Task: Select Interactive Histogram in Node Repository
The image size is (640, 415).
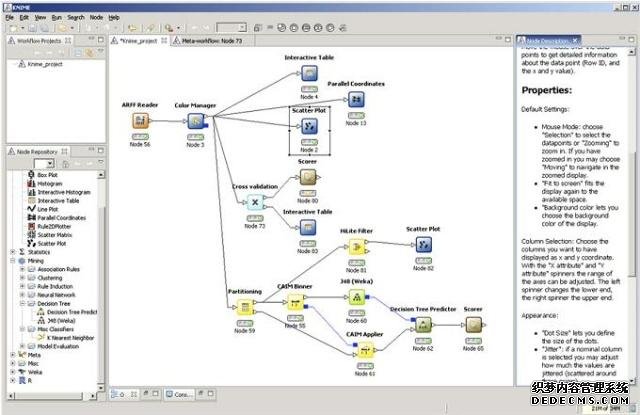Action: (x=63, y=192)
